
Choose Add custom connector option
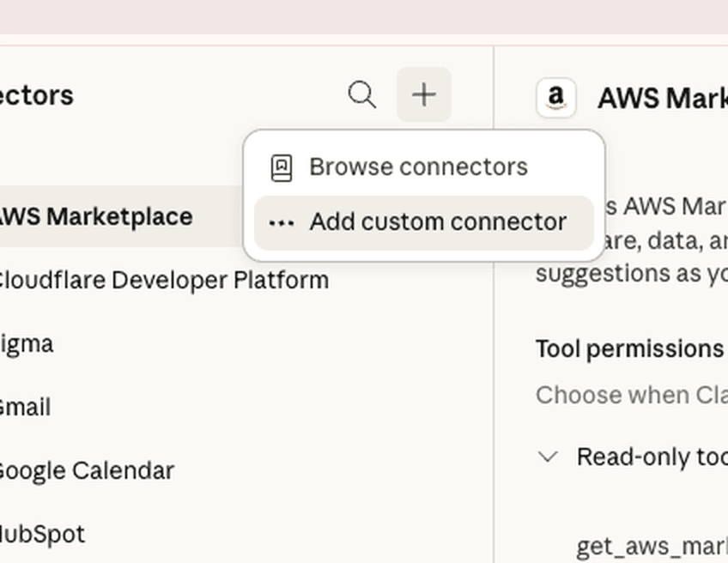423,222
